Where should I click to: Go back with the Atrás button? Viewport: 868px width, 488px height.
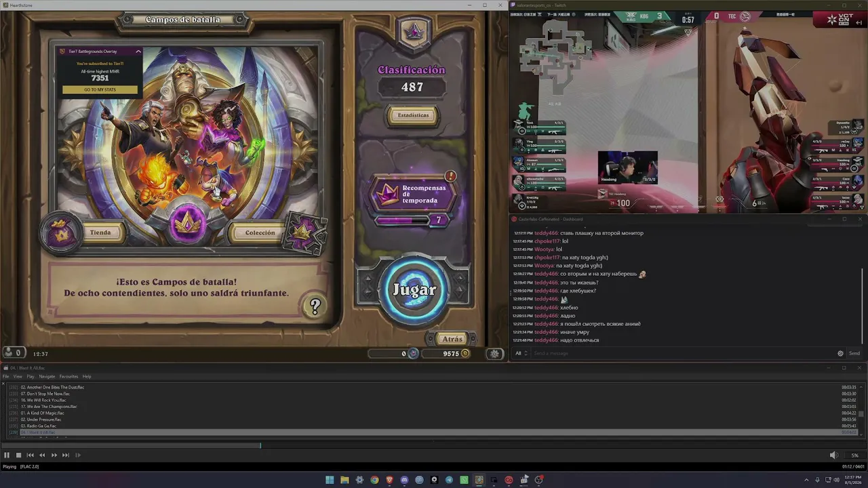[452, 339]
